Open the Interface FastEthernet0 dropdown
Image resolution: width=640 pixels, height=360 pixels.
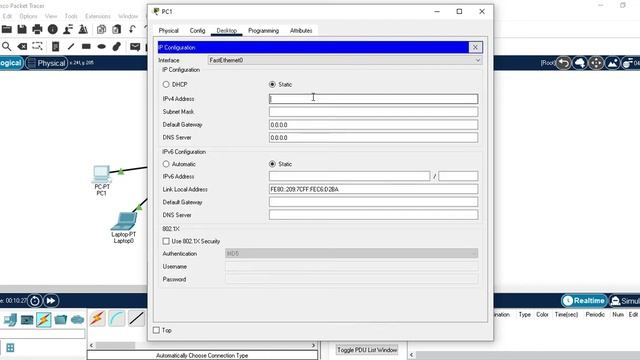pos(345,60)
